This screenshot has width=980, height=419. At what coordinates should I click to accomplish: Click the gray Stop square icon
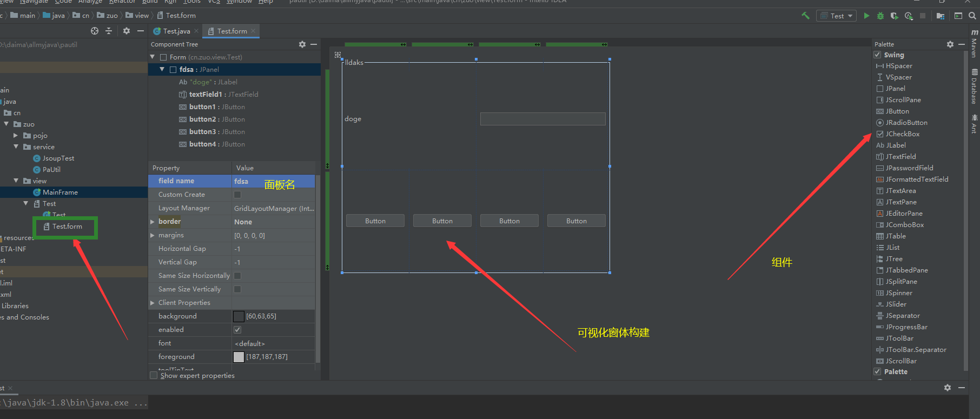click(923, 16)
